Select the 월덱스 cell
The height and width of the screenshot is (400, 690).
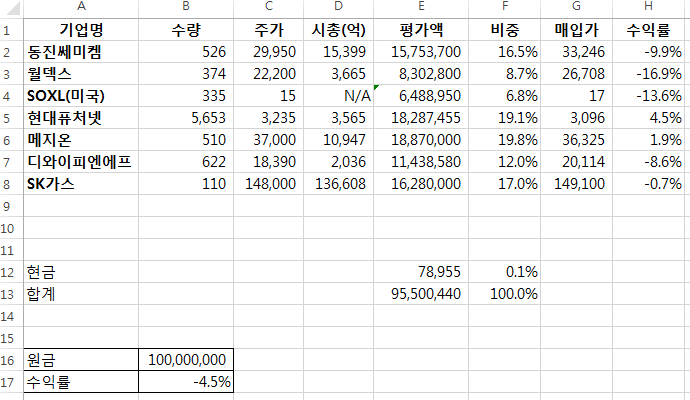(x=81, y=74)
